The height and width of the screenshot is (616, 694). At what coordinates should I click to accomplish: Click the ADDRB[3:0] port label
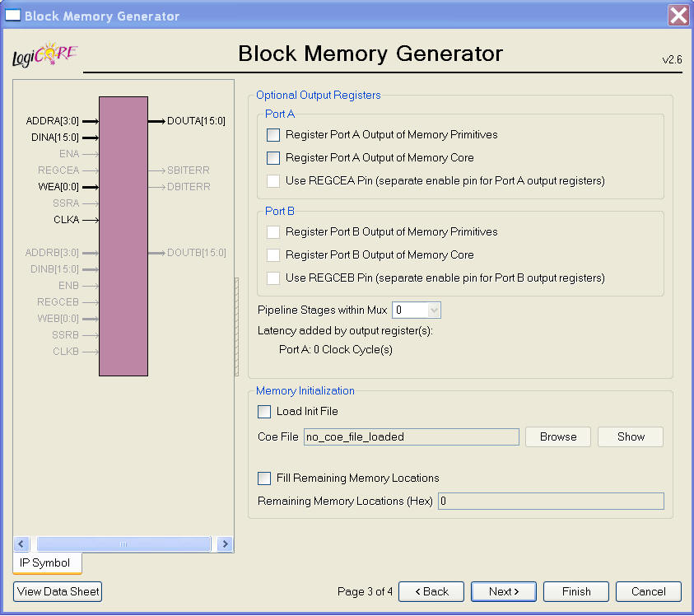point(52,253)
